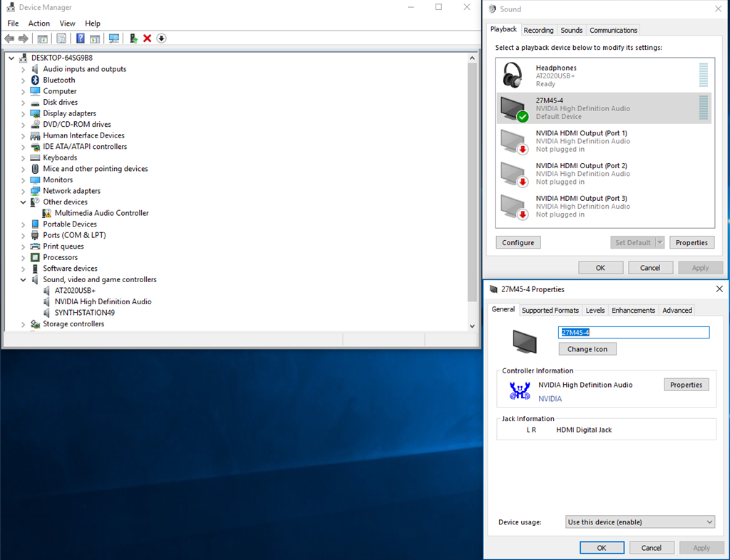Expand the Keyboards node

tap(24, 158)
